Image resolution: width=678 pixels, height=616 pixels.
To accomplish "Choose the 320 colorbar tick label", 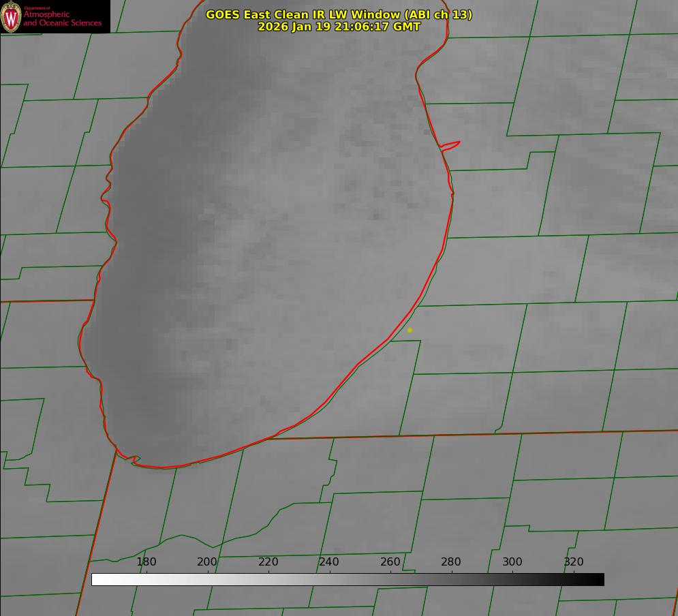I will pyautogui.click(x=574, y=561).
